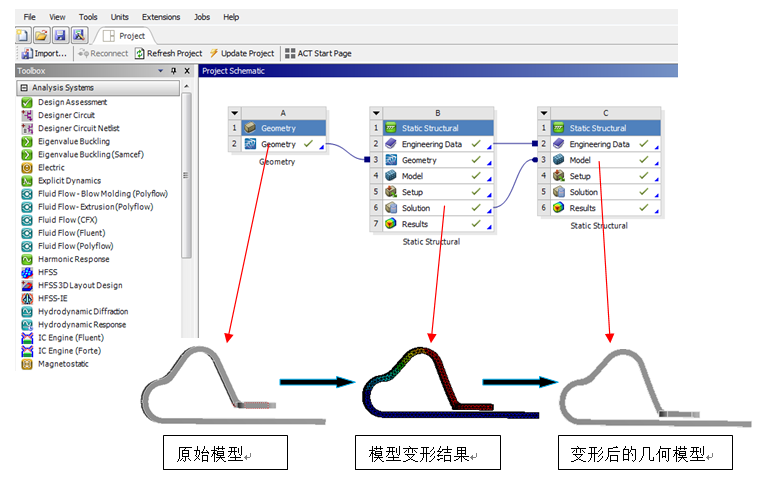Click the New project icon
The image size is (761, 491).
coord(23,35)
